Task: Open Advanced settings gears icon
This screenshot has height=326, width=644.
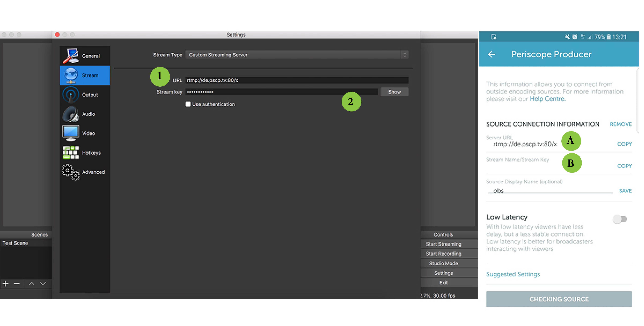Action: (x=71, y=172)
